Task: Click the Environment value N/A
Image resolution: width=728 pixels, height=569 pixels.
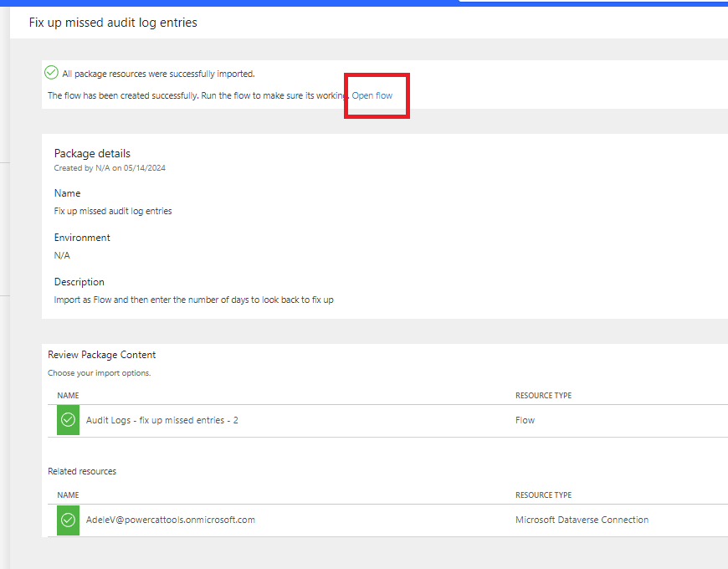Action: (61, 254)
